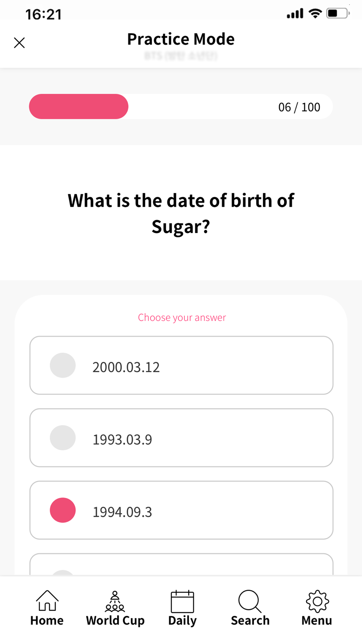Viewport: 362px width, 644px height.
Task: Select the radio button for 1993.03.9
Action: pos(63,438)
